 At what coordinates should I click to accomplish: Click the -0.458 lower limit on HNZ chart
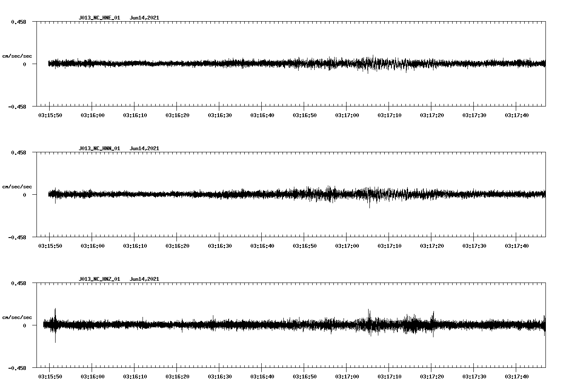[17, 368]
